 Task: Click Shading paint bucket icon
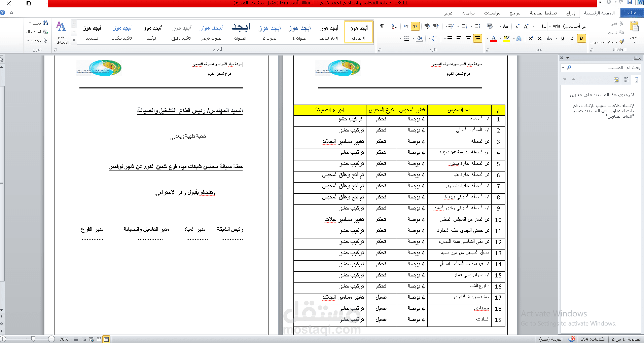click(x=419, y=38)
